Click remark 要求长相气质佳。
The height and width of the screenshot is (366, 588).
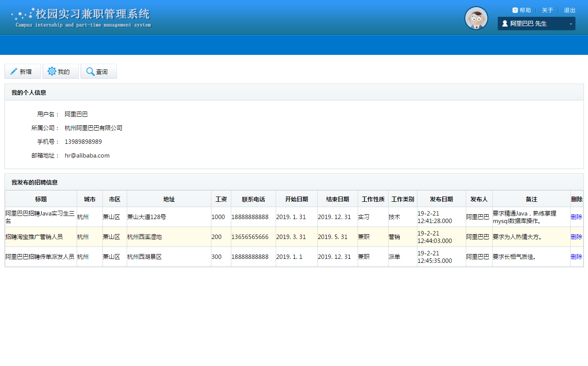514,257
